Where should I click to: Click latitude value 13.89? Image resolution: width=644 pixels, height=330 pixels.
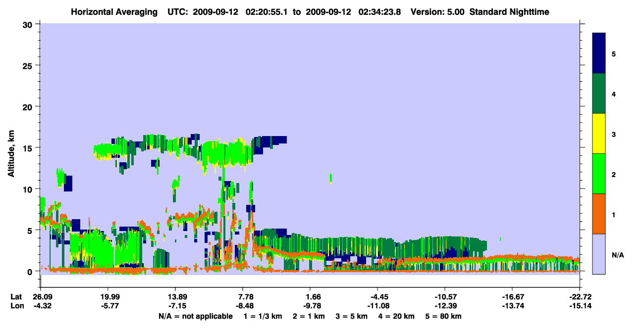[175, 296]
